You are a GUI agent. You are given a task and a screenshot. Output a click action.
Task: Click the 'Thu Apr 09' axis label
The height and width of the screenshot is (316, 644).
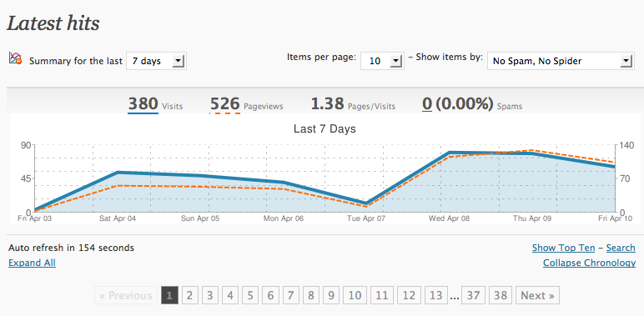[x=532, y=218]
